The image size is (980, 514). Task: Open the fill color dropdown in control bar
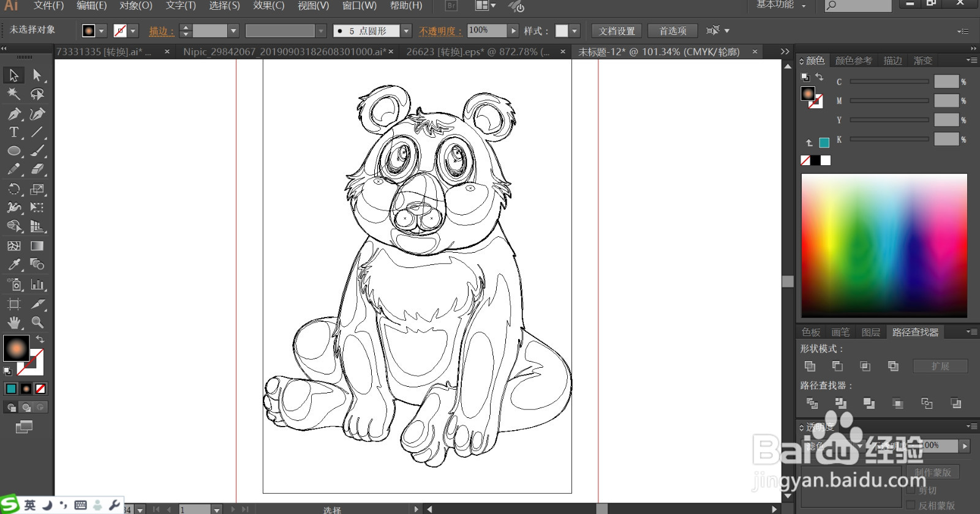click(102, 31)
